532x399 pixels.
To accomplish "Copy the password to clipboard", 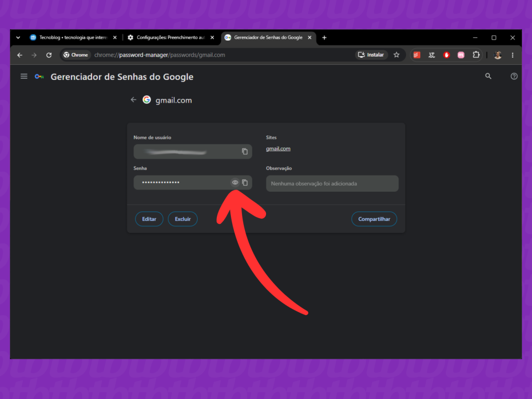I will tap(244, 183).
